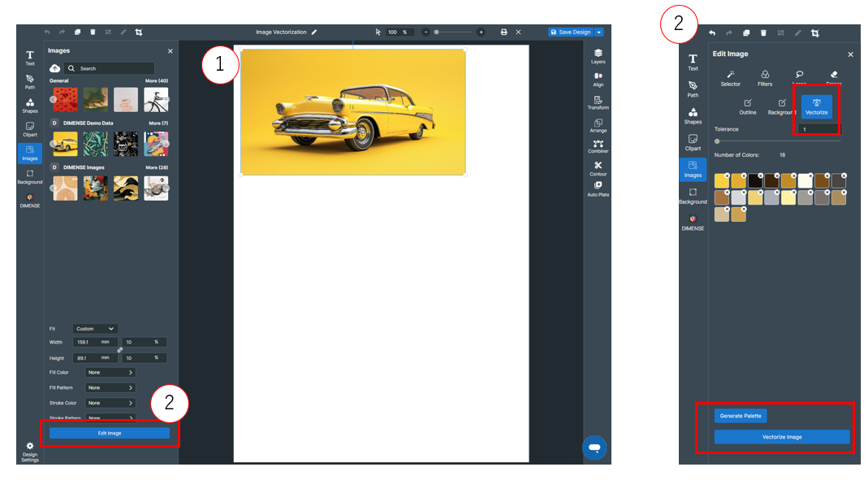Open the Auto Plate tool
868x480 pixels.
(598, 188)
